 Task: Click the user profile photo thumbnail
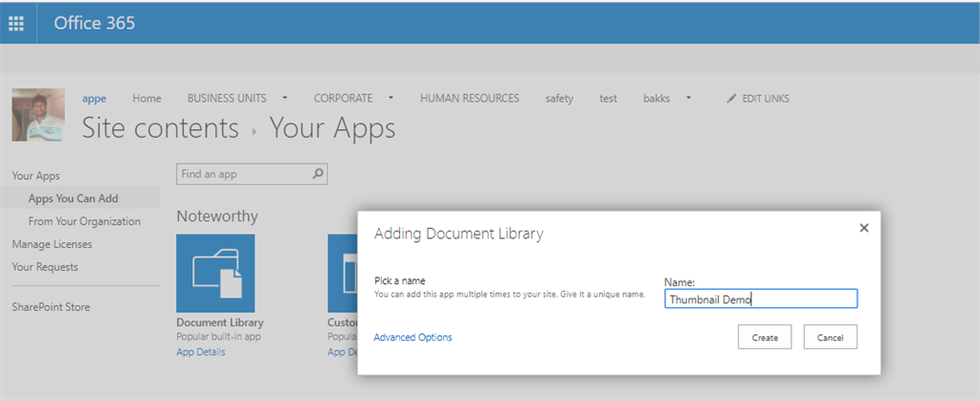click(38, 114)
